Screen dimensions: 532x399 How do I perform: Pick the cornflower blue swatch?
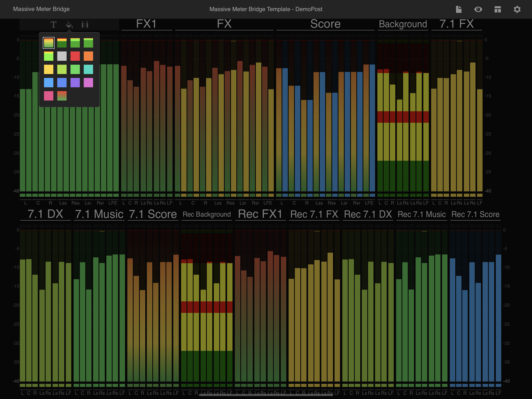[62, 83]
